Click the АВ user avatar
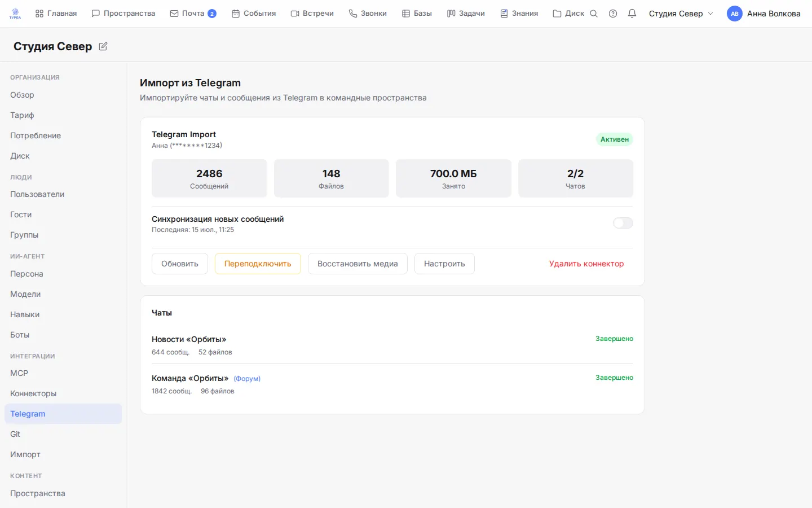812x508 pixels. [735, 14]
